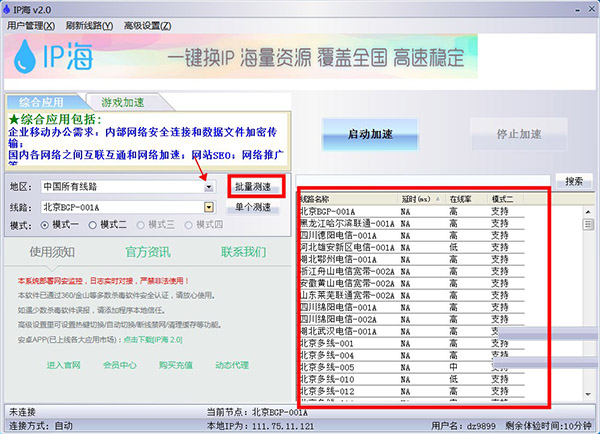Open the 用户管理(X) menu
The image size is (600, 434).
(x=31, y=26)
